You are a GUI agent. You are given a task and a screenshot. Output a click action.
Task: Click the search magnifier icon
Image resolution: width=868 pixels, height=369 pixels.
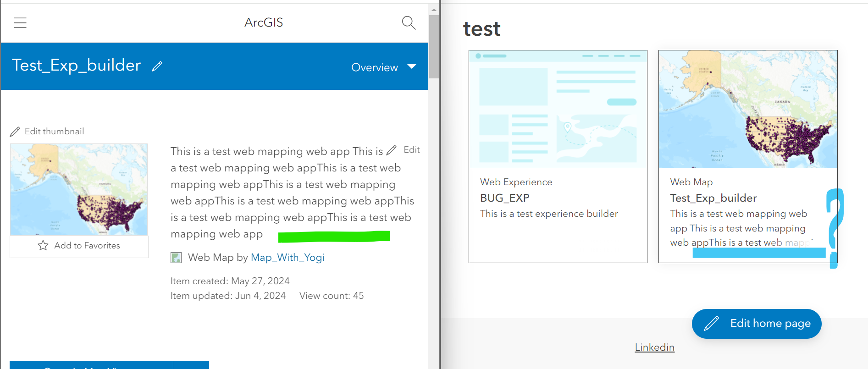point(409,23)
